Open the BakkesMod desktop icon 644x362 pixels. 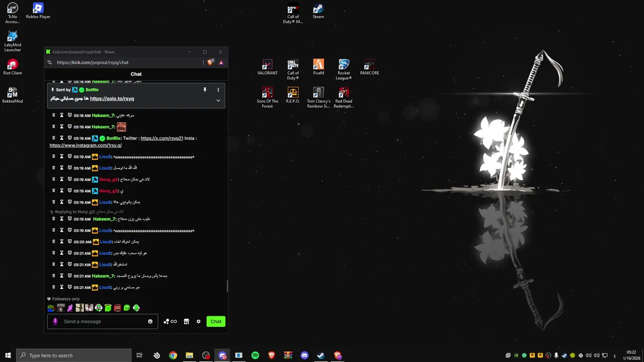(x=13, y=96)
